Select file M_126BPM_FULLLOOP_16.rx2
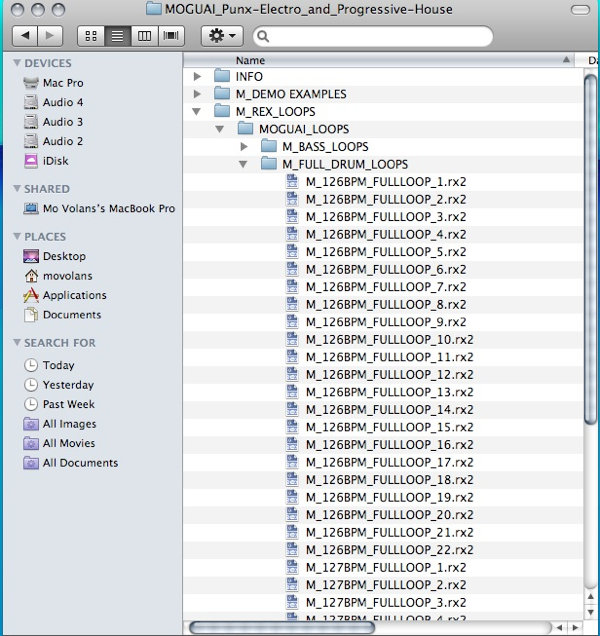 point(389,445)
